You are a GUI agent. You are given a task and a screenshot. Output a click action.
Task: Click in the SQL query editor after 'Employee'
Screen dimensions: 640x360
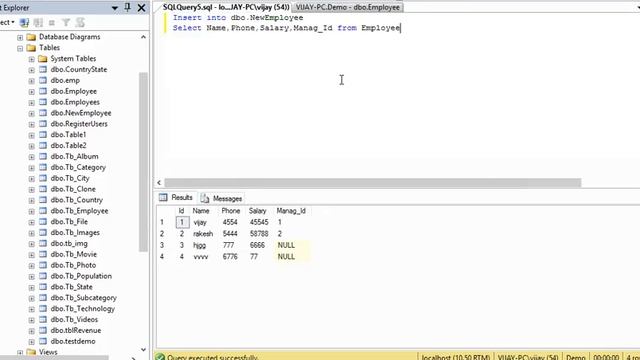400,28
